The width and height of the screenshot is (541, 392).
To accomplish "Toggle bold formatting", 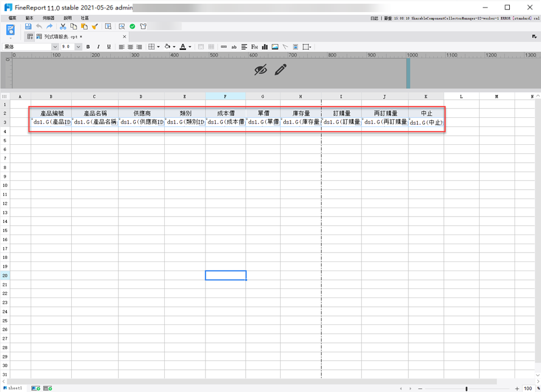I will 88,47.
